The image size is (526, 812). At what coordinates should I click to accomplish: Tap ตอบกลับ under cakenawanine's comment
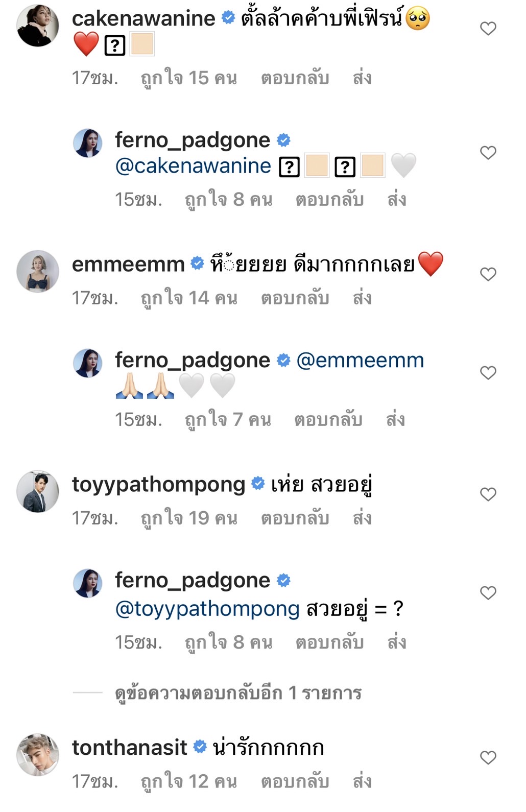[295, 78]
